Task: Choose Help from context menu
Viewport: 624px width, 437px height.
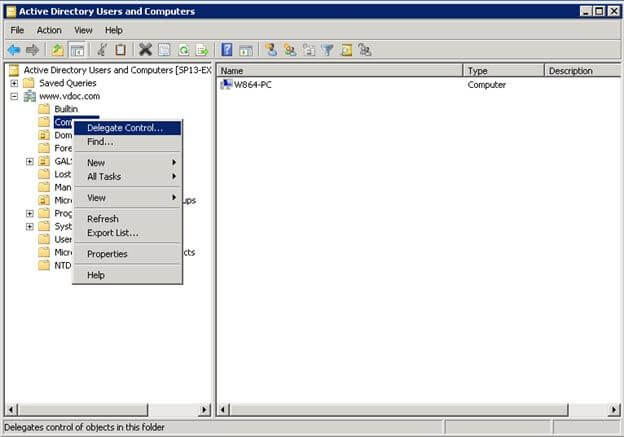Action: coord(127,275)
